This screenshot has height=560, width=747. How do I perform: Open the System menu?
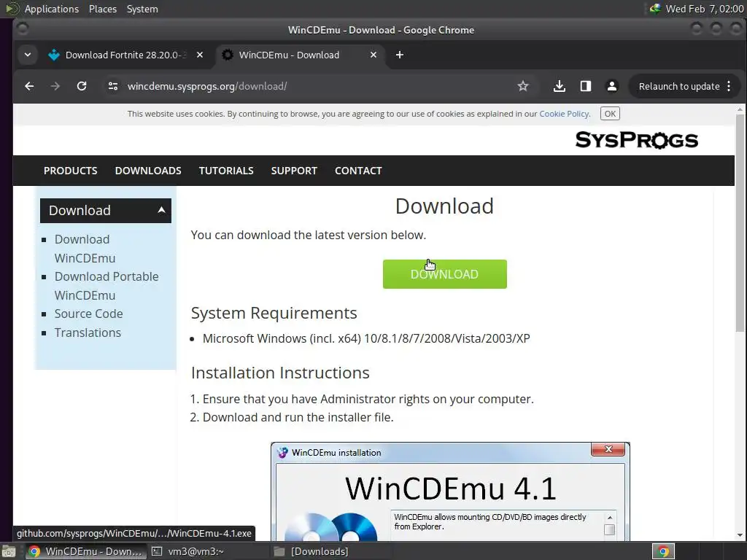(142, 9)
